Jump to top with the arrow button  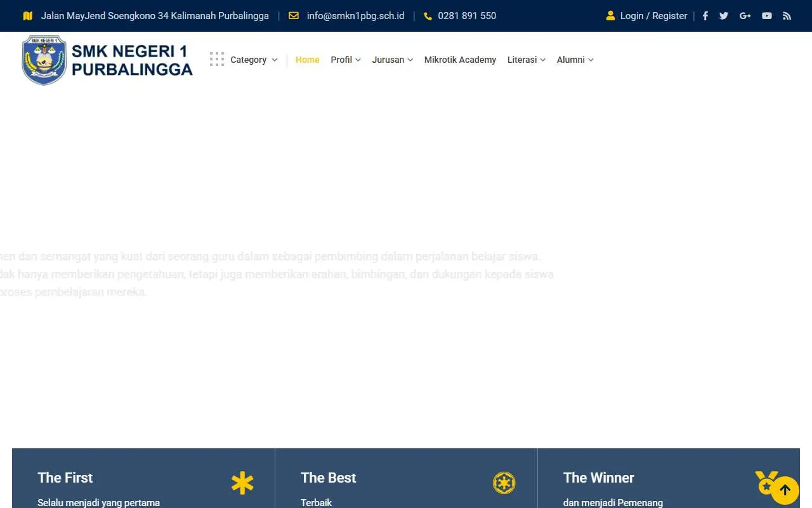(x=785, y=490)
